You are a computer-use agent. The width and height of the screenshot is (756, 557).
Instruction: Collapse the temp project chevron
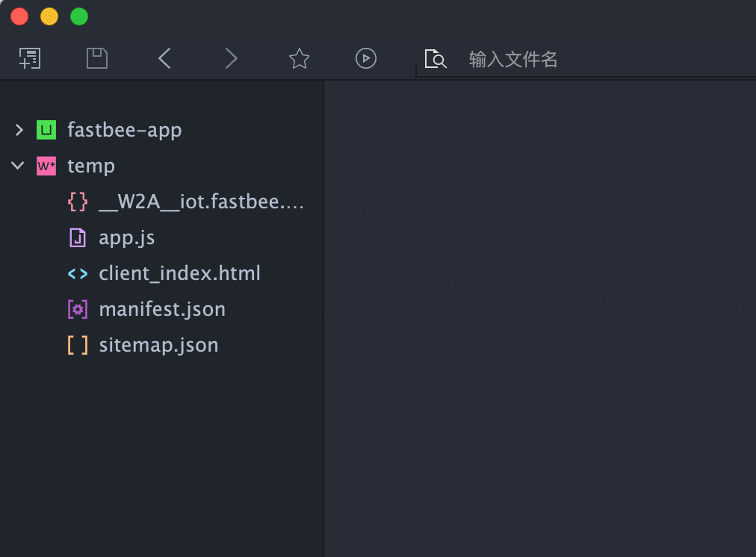[18, 166]
